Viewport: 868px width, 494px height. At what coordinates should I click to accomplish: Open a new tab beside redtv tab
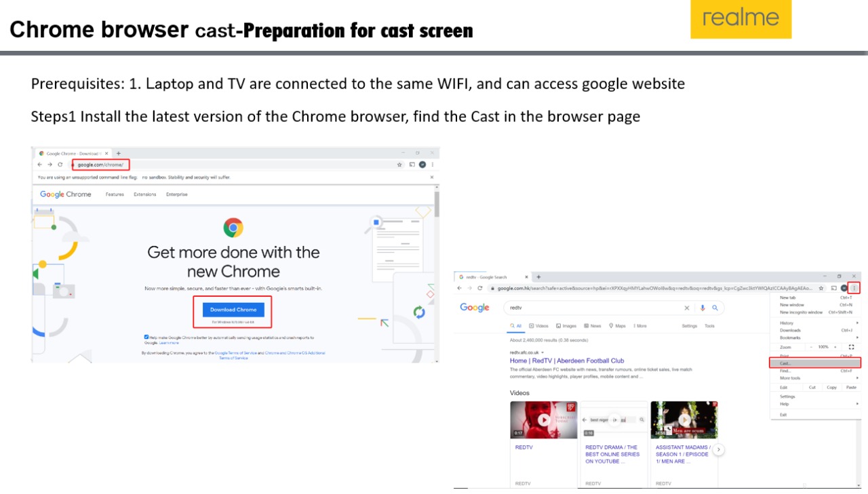click(x=538, y=277)
